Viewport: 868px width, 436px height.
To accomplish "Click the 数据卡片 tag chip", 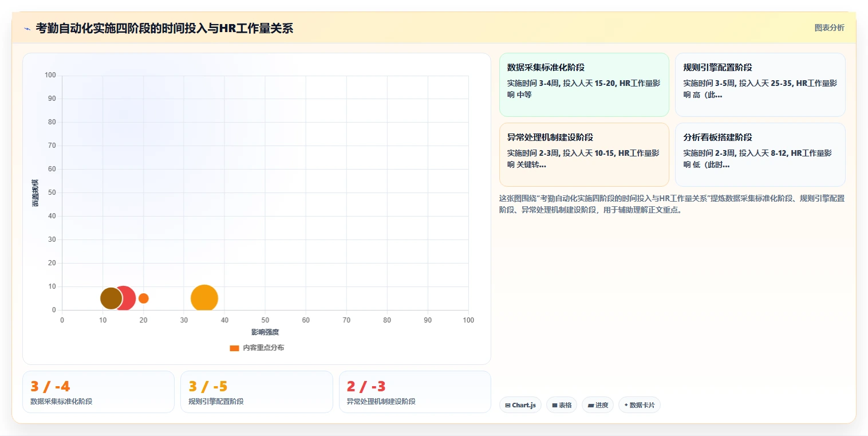I will (x=640, y=405).
